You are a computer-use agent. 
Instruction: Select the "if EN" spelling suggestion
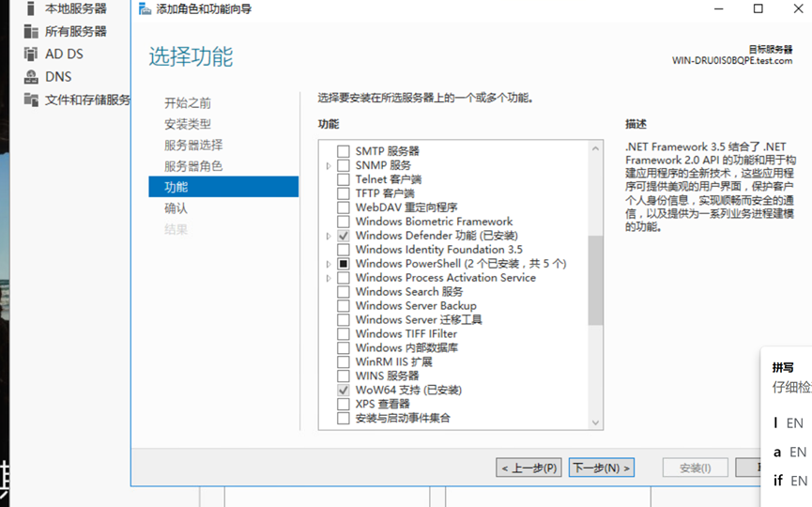click(789, 481)
